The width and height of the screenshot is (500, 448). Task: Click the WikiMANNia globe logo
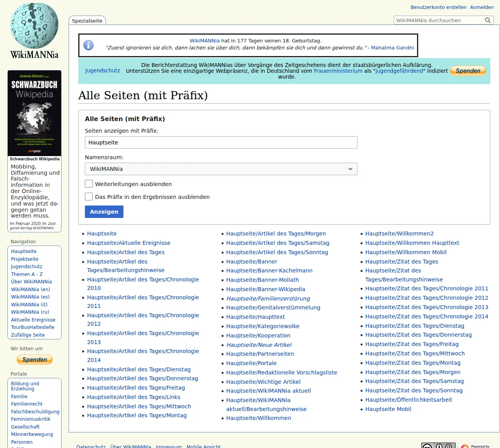pyautogui.click(x=34, y=31)
